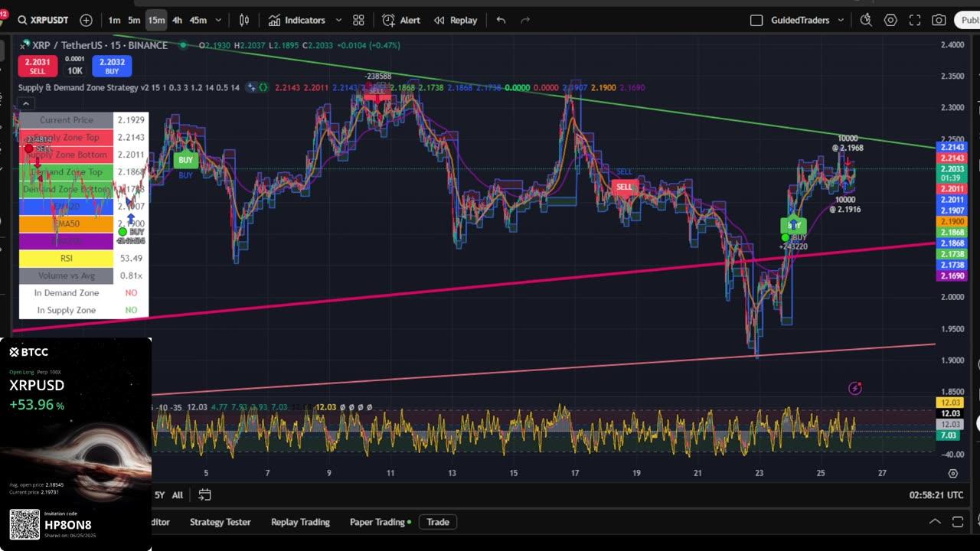Maximize the bottom panel
980x551 pixels.
coord(958,522)
